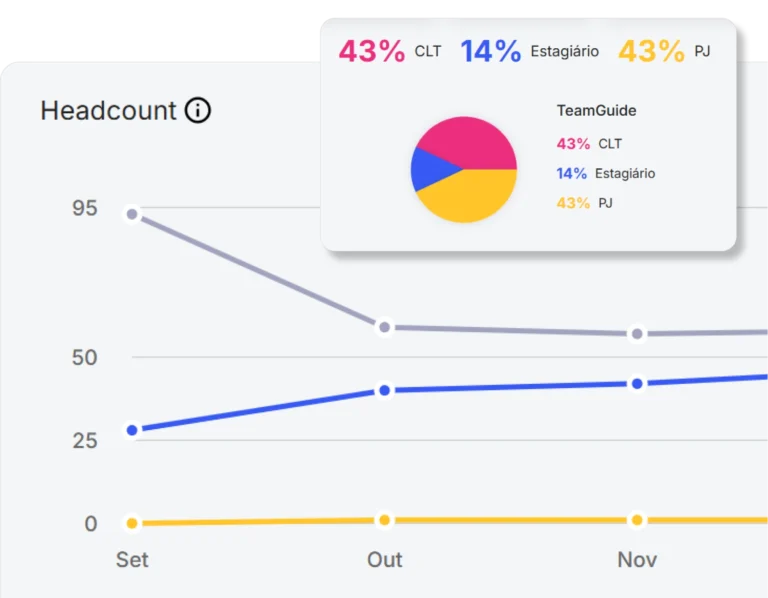Click the Headcount info icon
The image size is (768, 598).
coord(198,110)
